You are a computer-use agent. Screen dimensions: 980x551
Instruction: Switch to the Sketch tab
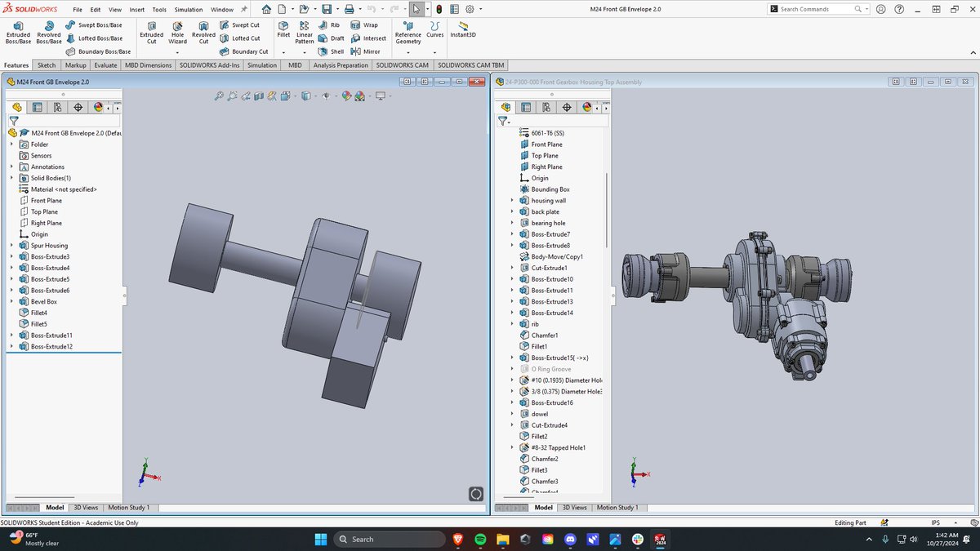point(47,64)
